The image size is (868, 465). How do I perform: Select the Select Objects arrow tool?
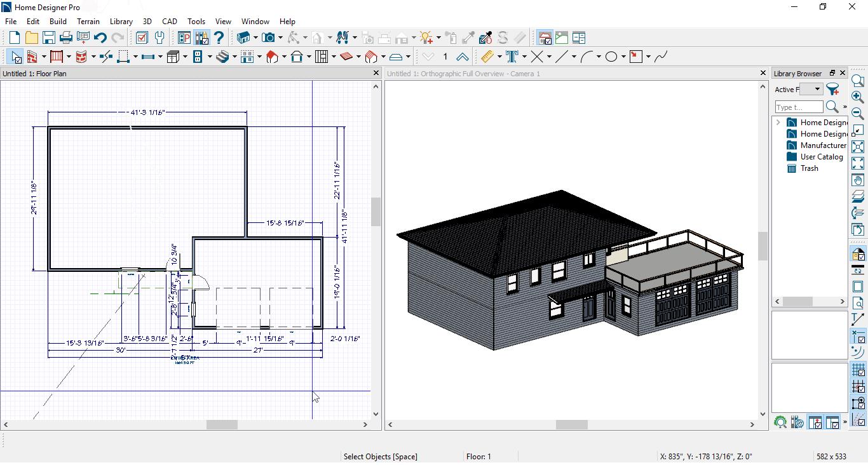pyautogui.click(x=15, y=57)
